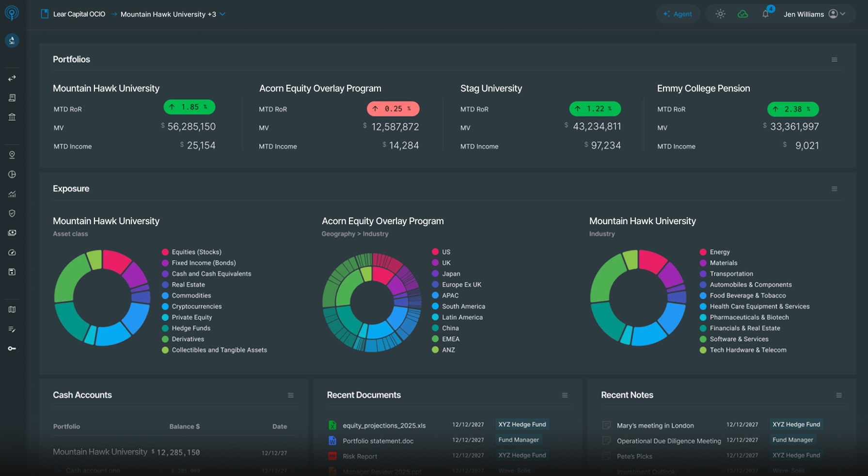Open the XYZ Hedge Fund tag on Risk Report

[522, 455]
